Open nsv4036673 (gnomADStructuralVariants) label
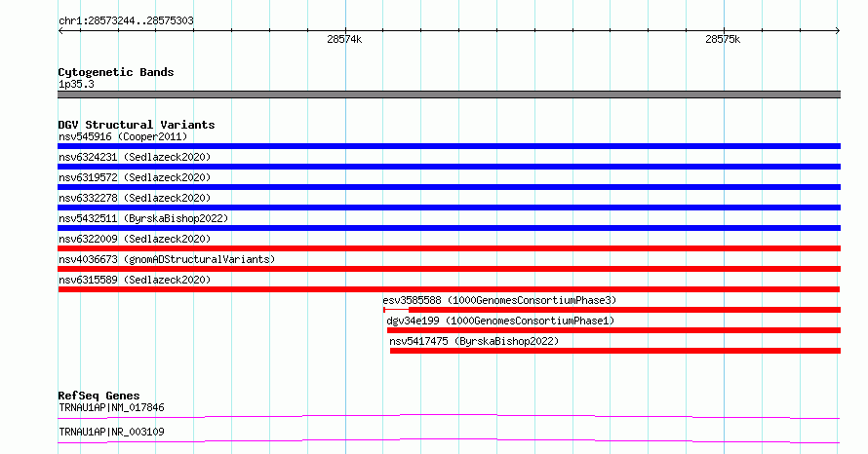 pyautogui.click(x=167, y=259)
